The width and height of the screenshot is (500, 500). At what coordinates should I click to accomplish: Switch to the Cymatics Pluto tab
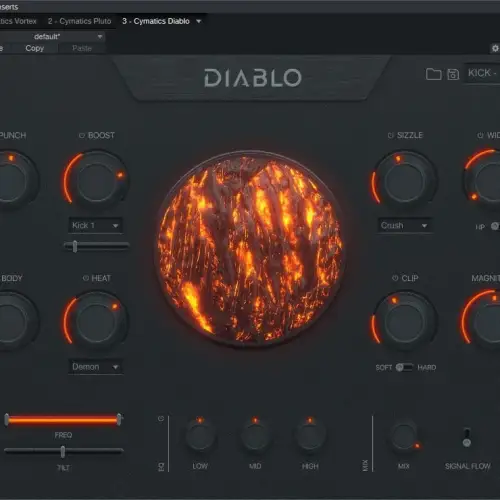point(79,21)
